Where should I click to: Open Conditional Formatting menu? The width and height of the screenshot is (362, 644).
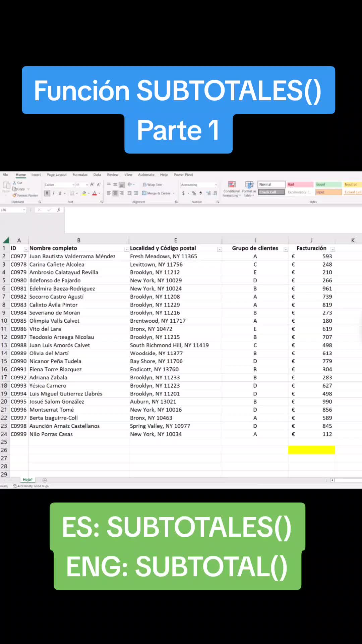(232, 189)
